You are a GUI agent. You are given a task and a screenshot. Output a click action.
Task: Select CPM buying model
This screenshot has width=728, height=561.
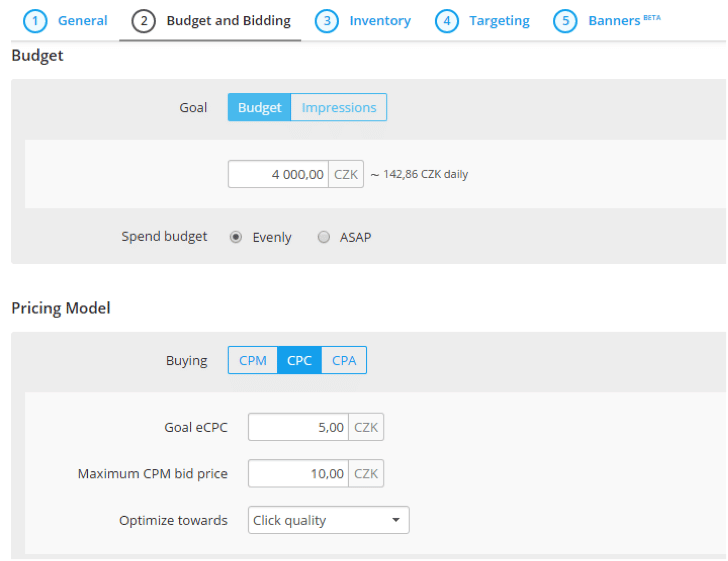(253, 361)
